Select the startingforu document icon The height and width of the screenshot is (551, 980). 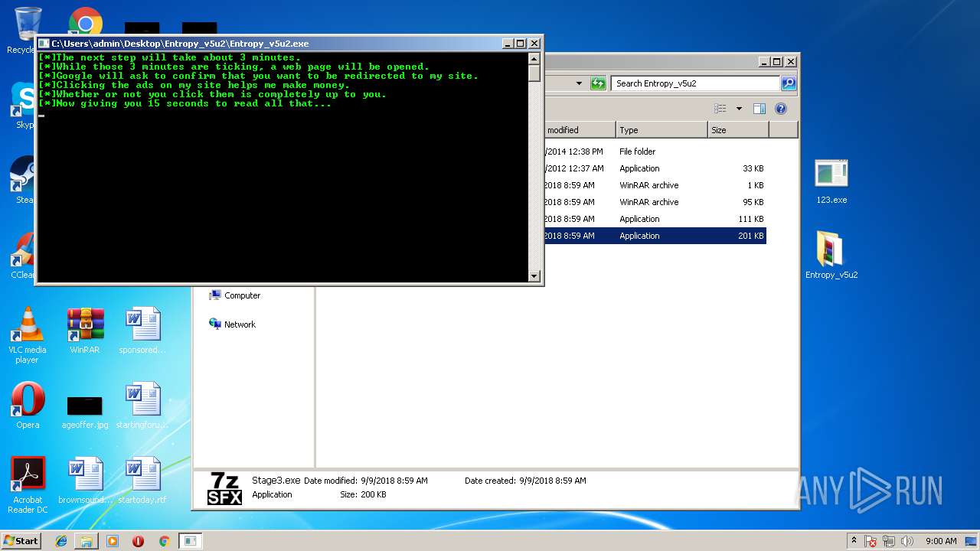tap(142, 406)
